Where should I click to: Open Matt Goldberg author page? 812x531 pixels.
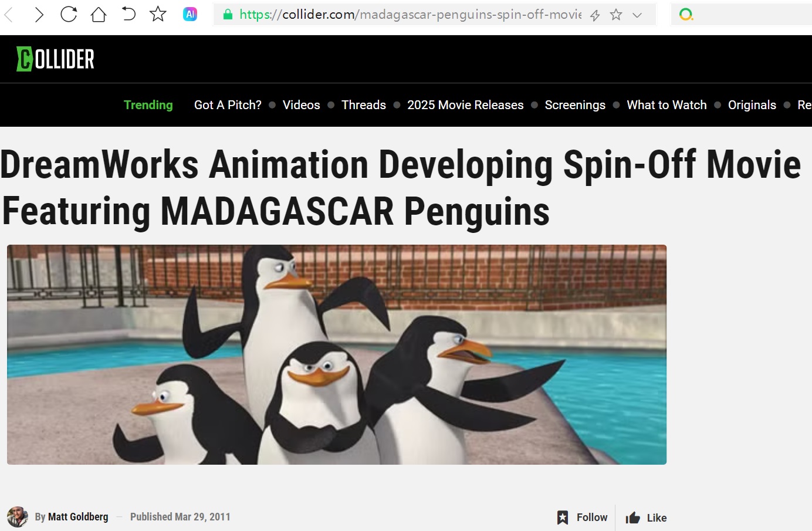[78, 517]
